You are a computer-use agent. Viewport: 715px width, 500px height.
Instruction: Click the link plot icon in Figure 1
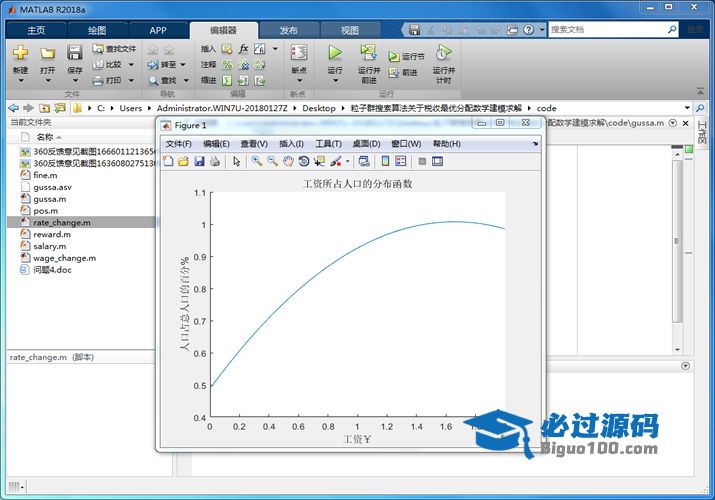tap(364, 161)
